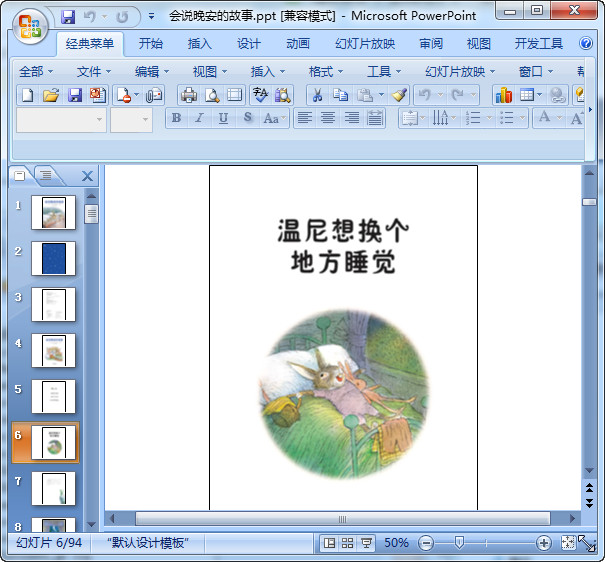Click the spelling check icon

point(260,95)
